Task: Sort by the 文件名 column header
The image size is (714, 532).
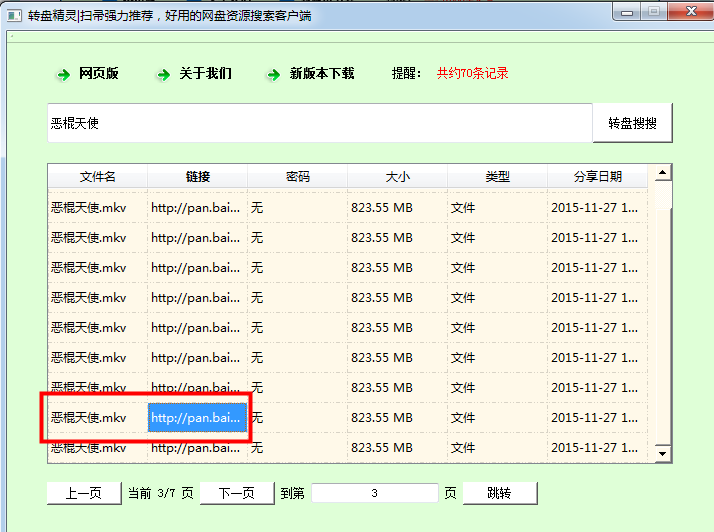Action: 97,176
